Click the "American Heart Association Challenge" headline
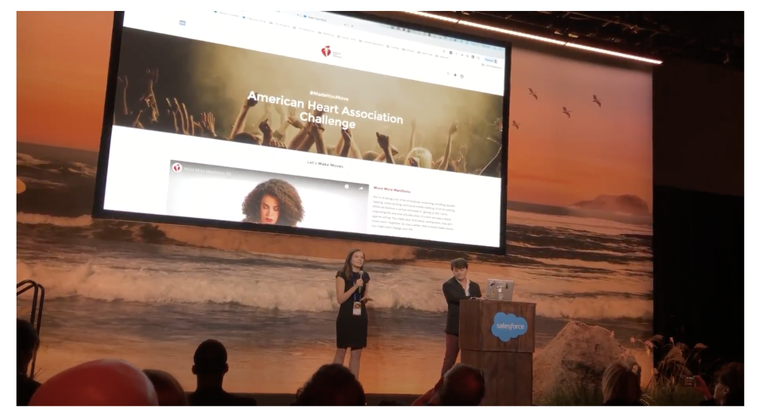 325,110
